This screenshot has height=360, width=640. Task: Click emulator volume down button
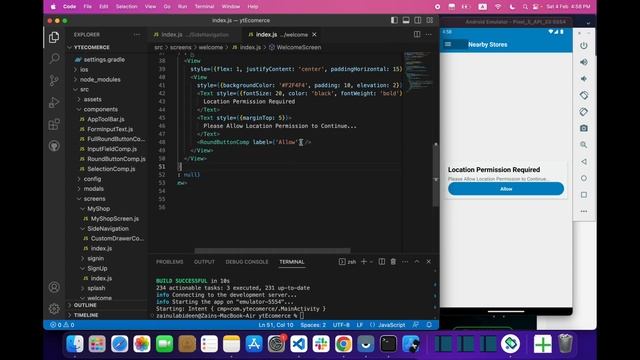(584, 79)
